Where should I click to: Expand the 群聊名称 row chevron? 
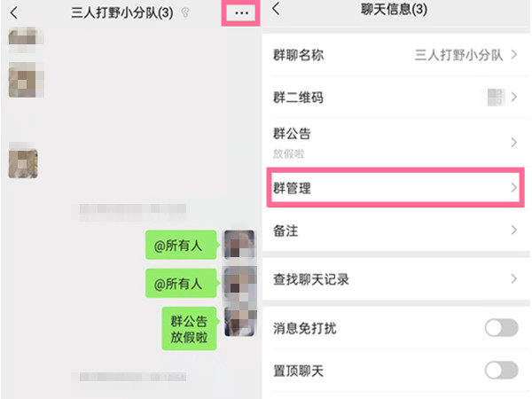click(x=514, y=55)
